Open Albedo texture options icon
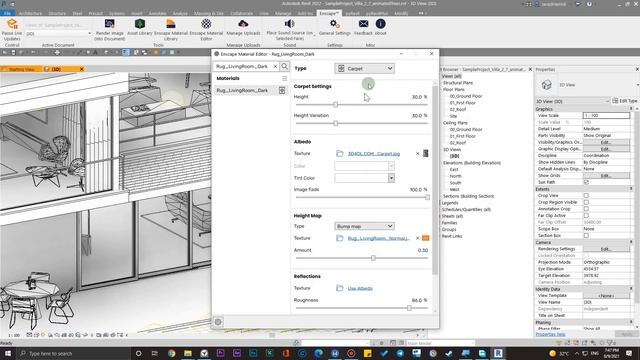 (425, 153)
